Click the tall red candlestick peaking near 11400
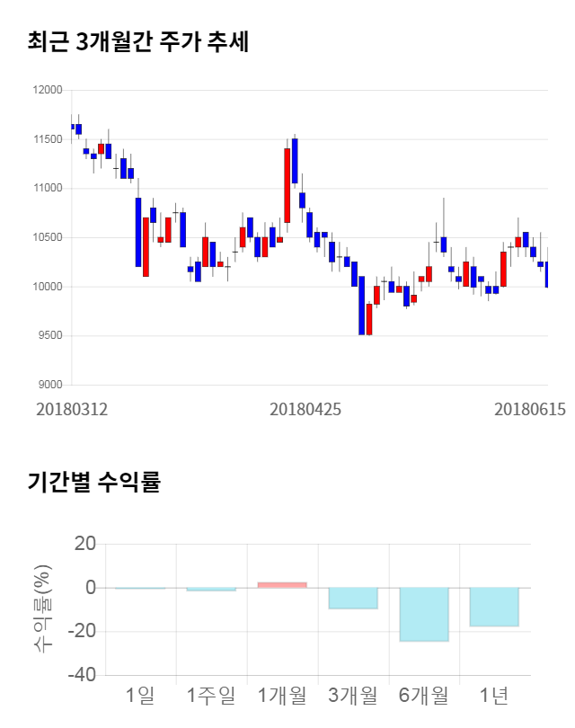Viewport: 575px width, 728px height. point(287,185)
